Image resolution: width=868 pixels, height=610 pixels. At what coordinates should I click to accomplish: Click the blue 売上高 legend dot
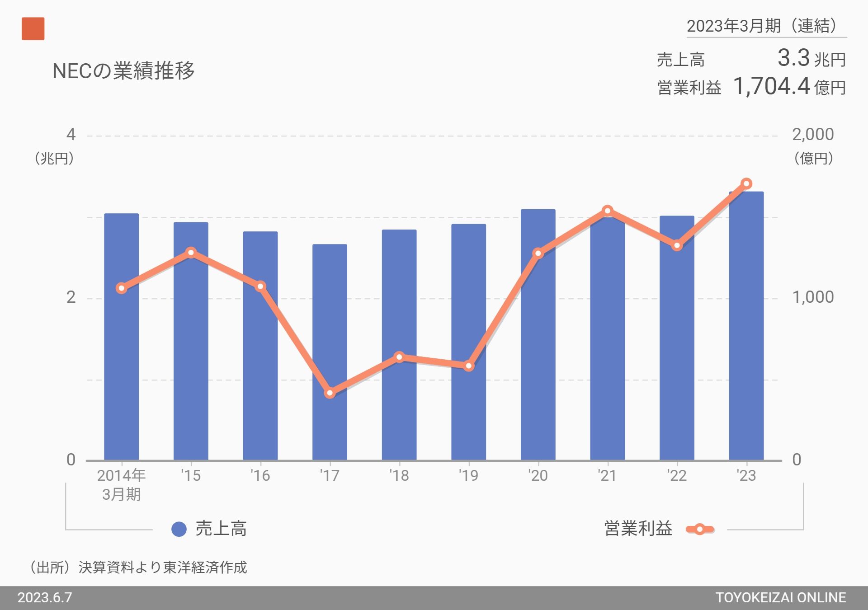tap(179, 529)
